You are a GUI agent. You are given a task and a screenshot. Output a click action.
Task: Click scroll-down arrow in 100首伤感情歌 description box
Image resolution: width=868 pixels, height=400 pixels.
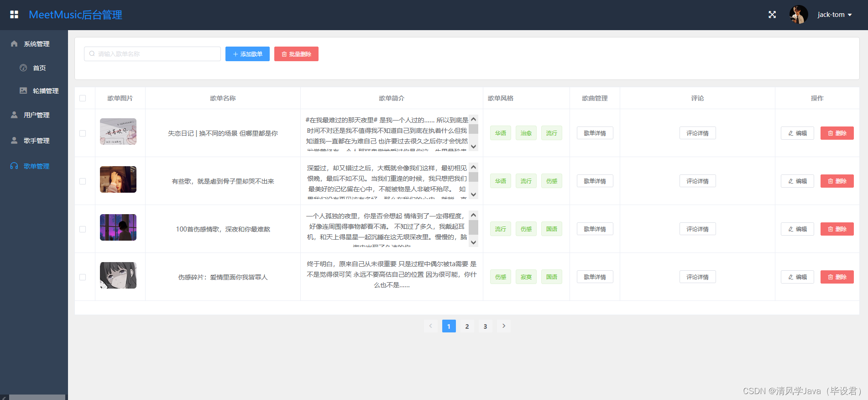[x=474, y=242]
